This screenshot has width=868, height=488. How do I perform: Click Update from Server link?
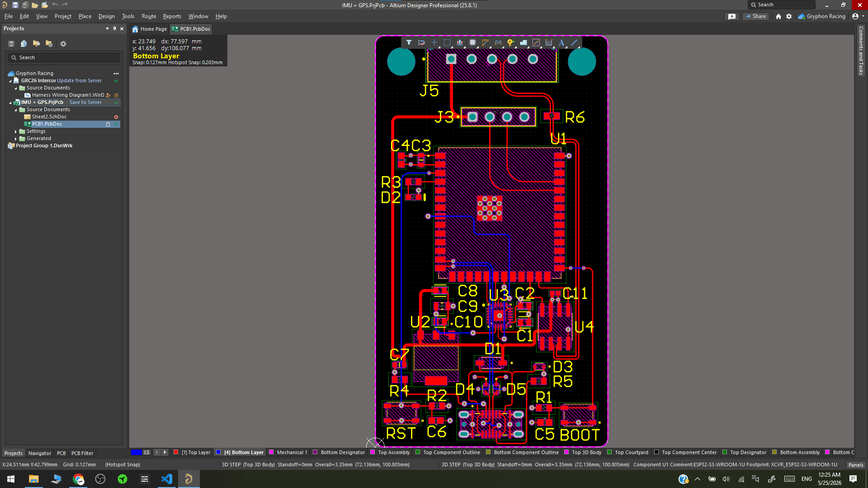[x=80, y=80]
